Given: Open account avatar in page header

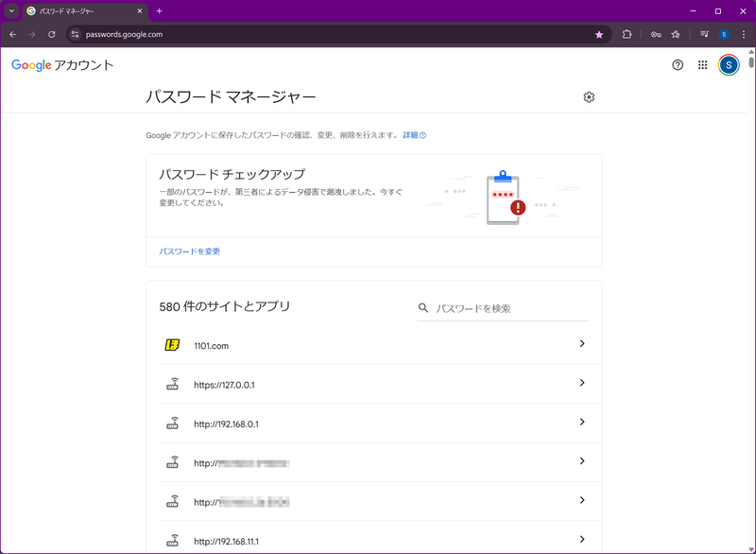Looking at the screenshot, I should pos(728,65).
